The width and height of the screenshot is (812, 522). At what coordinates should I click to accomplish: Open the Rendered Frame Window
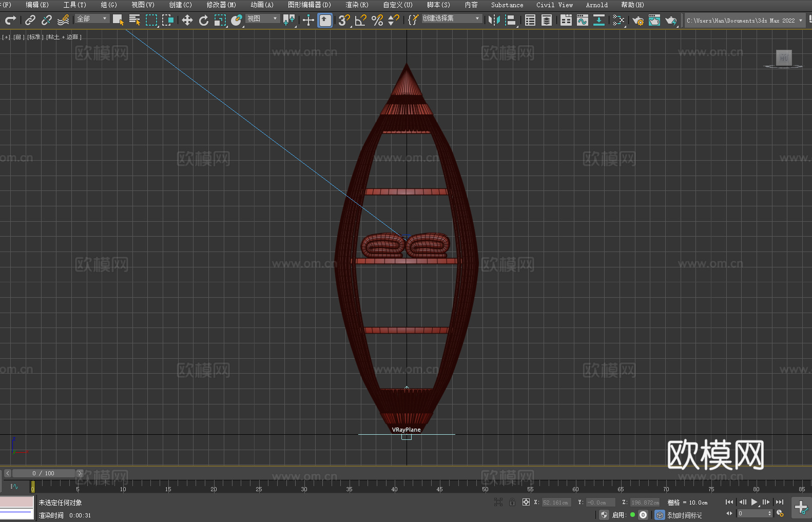[654, 20]
